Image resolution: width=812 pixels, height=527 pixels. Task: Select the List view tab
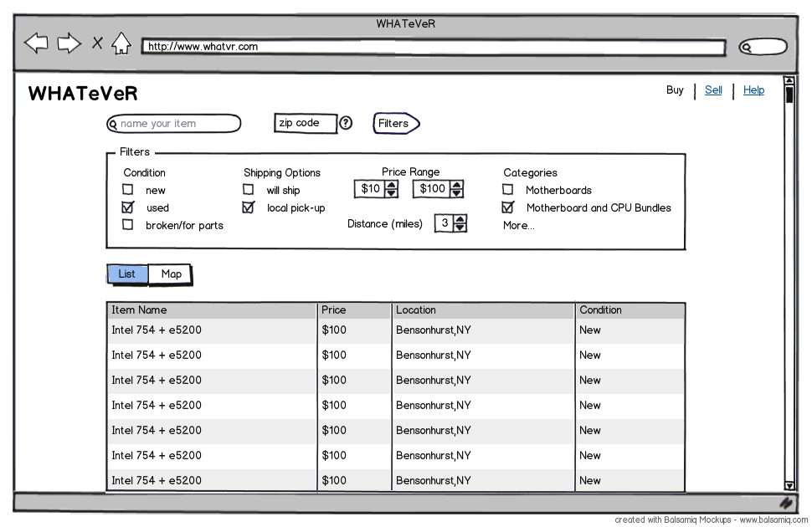click(127, 274)
